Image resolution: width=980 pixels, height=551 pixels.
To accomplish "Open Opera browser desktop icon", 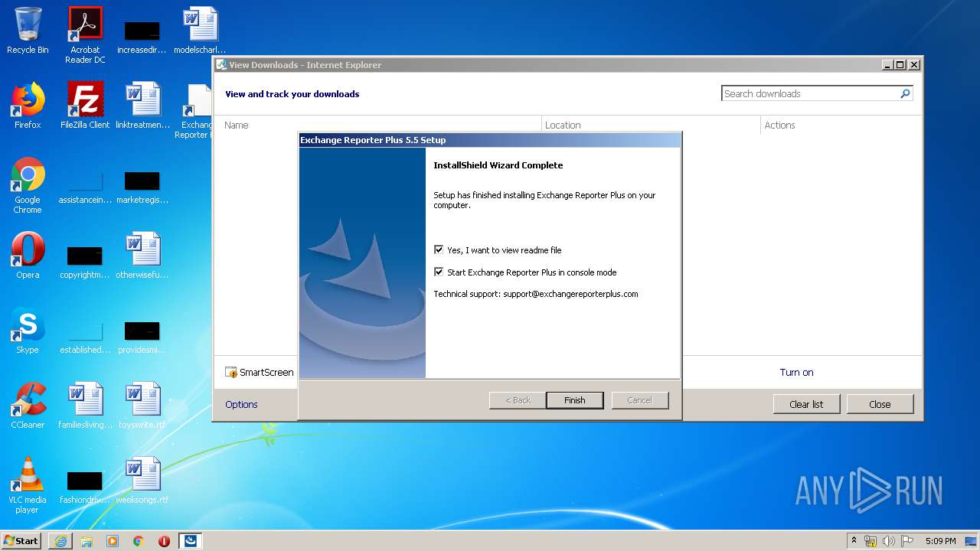I will (28, 256).
